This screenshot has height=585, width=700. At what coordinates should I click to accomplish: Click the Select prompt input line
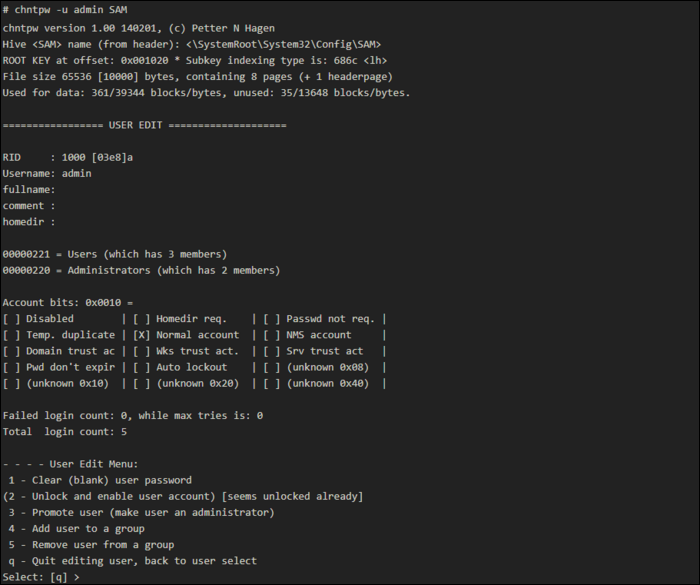pyautogui.click(x=41, y=577)
